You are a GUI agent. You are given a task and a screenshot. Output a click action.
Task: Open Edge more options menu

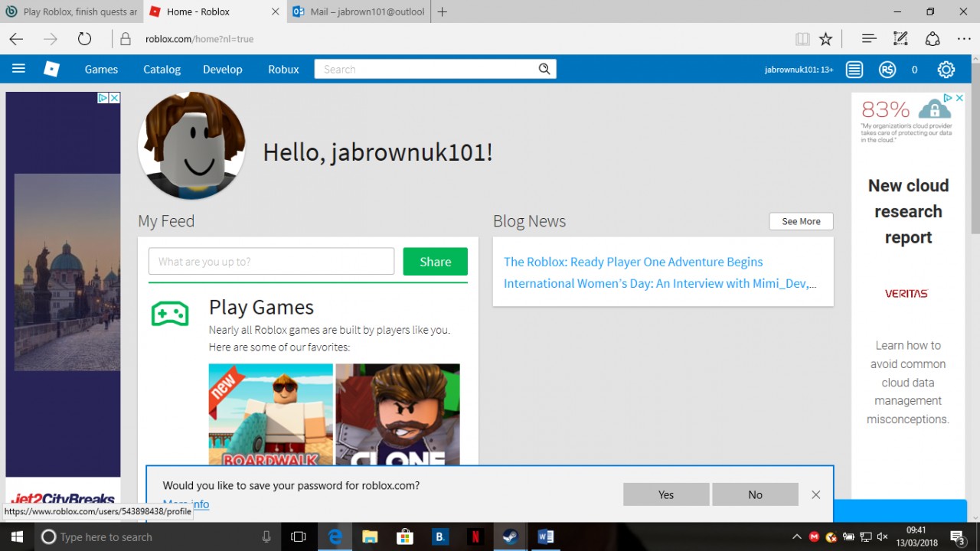(964, 39)
